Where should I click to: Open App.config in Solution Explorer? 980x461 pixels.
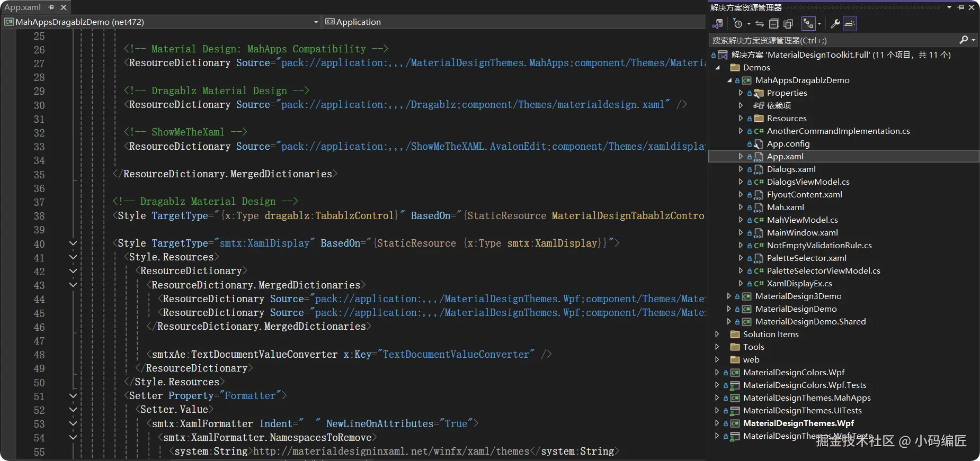click(788, 144)
